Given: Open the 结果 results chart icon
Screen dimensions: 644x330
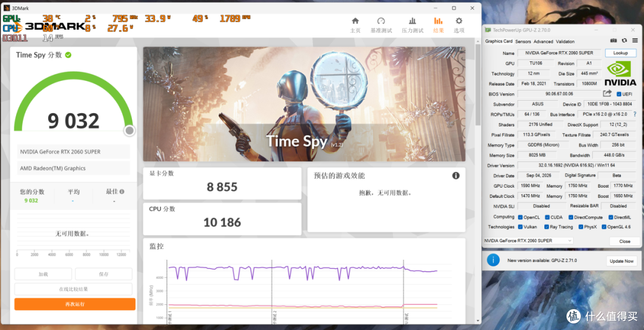Looking at the screenshot, I should (438, 21).
